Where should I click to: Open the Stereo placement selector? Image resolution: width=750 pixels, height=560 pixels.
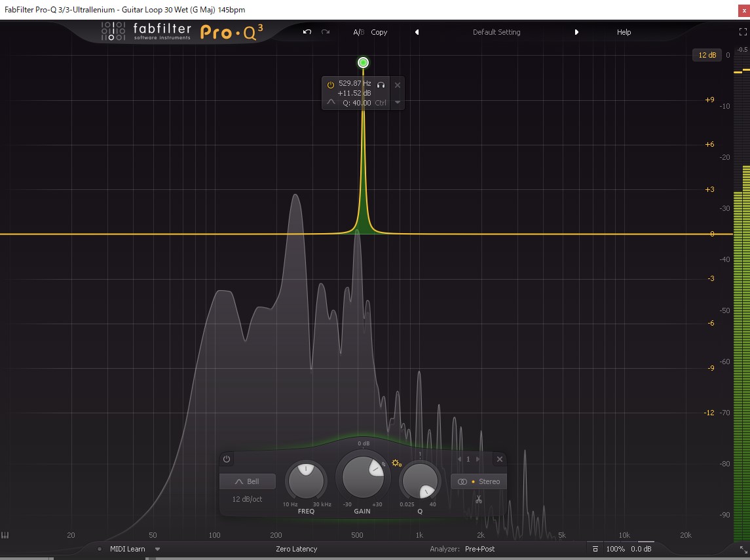pyautogui.click(x=479, y=481)
